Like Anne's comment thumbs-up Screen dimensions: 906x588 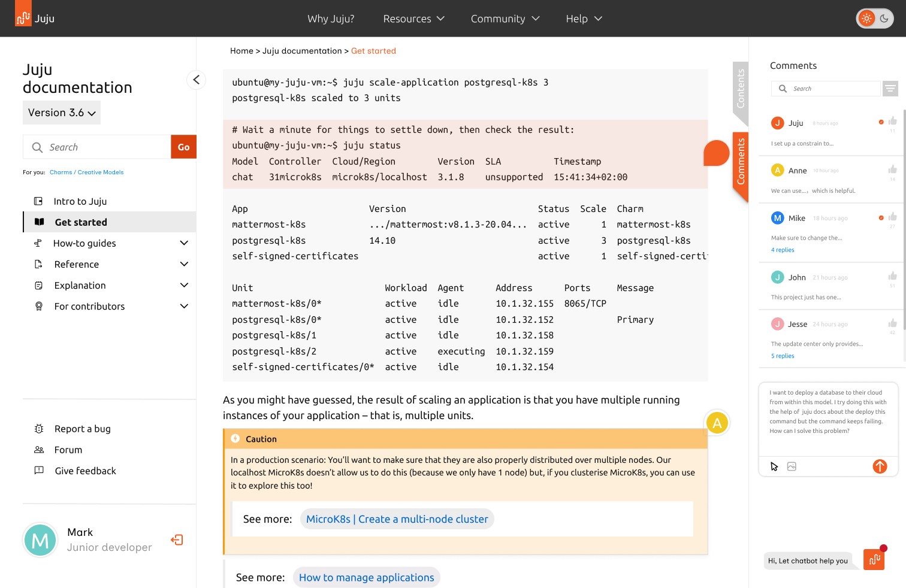[892, 169]
